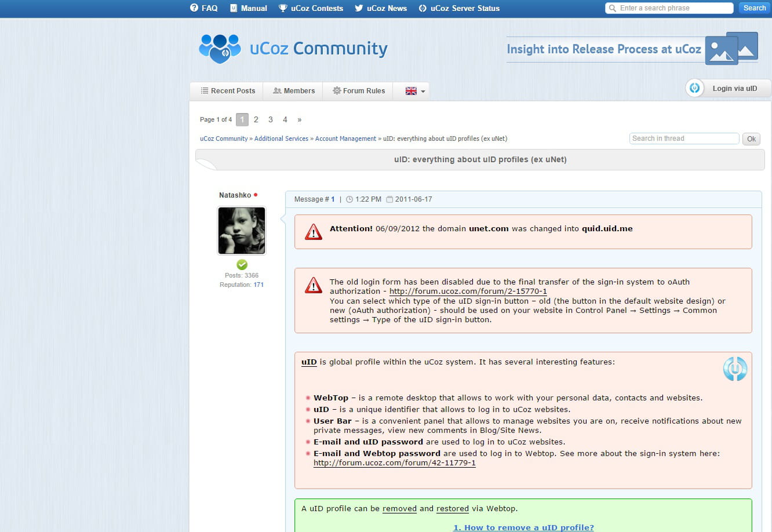
Task: Click the green checkmark status icon
Action: (x=242, y=265)
